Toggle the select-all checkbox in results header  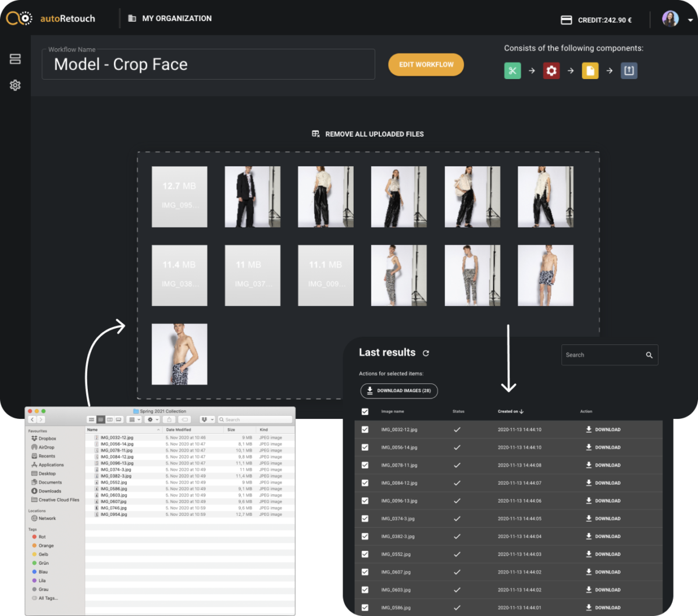tap(365, 412)
